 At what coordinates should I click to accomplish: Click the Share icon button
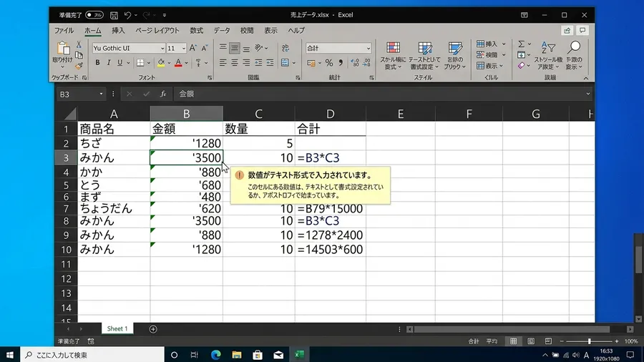tap(567, 30)
